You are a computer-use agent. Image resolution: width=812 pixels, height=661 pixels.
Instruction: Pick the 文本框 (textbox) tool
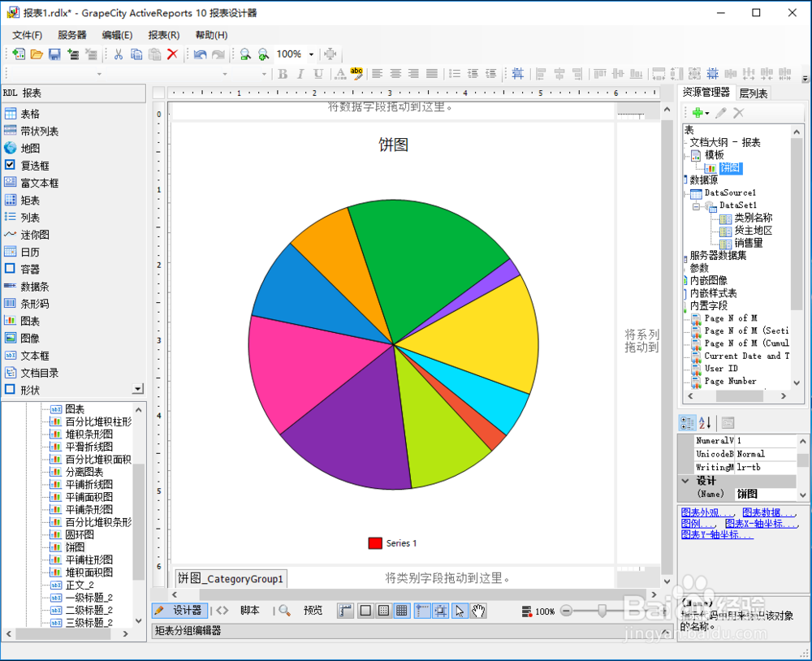[35, 355]
